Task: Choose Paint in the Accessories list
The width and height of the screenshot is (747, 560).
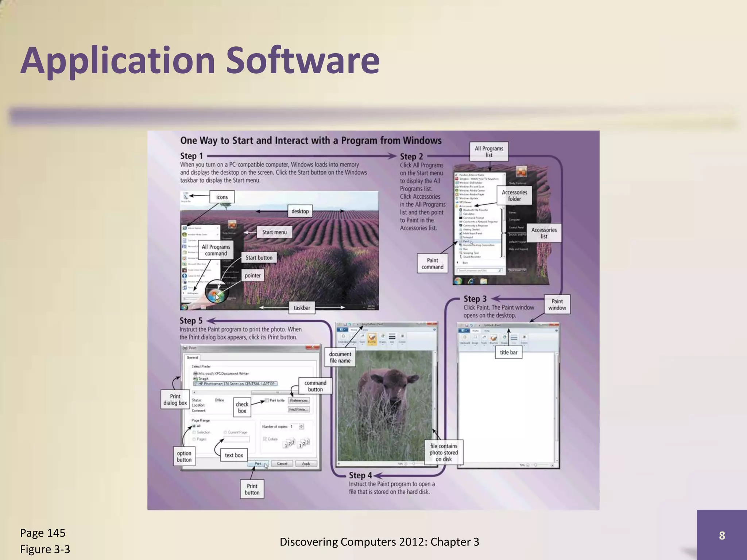Action: tap(467, 241)
